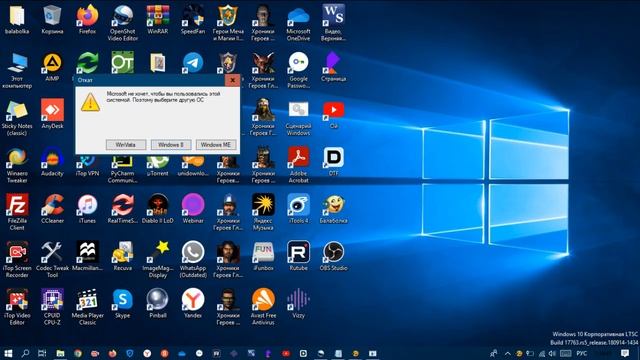The height and width of the screenshot is (360, 640).
Task: Launch OBS Studio from the desktop
Action: tap(333, 256)
